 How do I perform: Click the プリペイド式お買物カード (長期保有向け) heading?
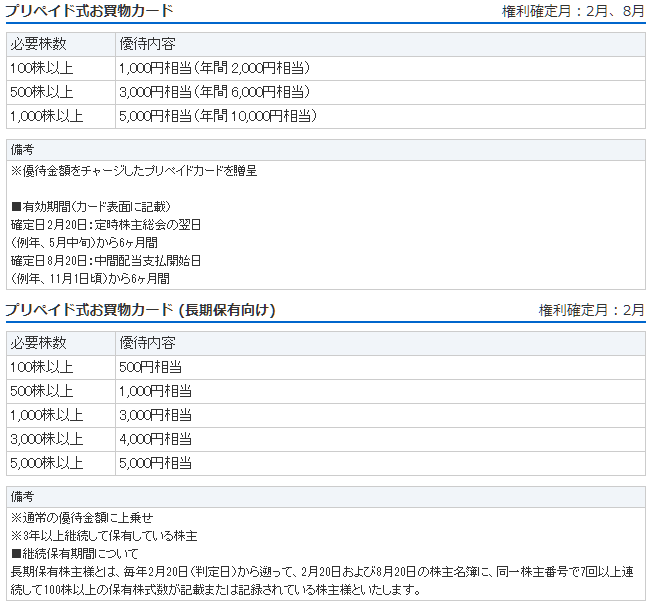(140, 310)
